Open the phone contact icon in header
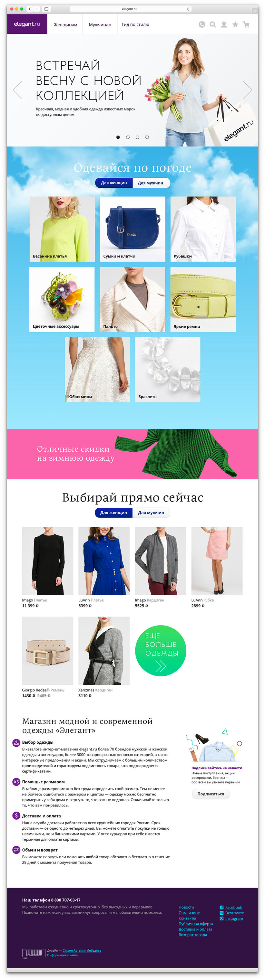The width and height of the screenshot is (265, 980). click(x=202, y=24)
